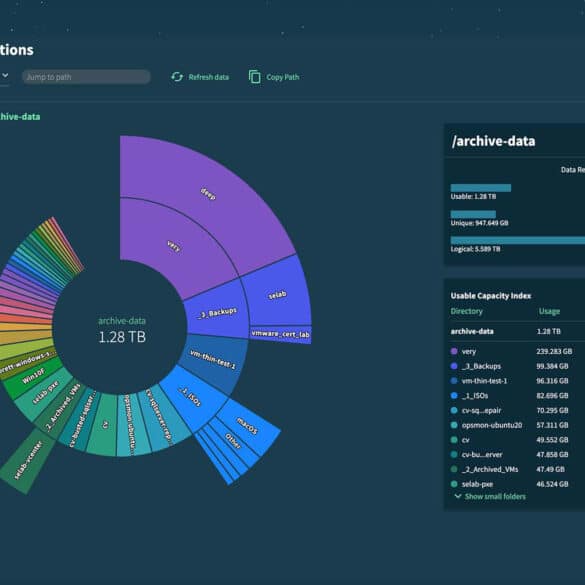Viewport: 585px width, 585px height.
Task: Open the archive-data breadcrumb link
Action: 20,116
